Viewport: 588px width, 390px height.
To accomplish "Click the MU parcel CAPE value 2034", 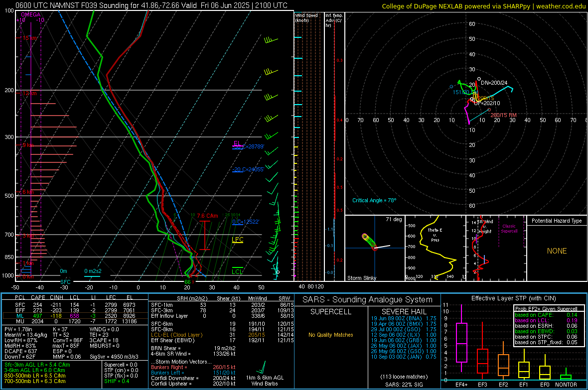I will tap(37, 321).
